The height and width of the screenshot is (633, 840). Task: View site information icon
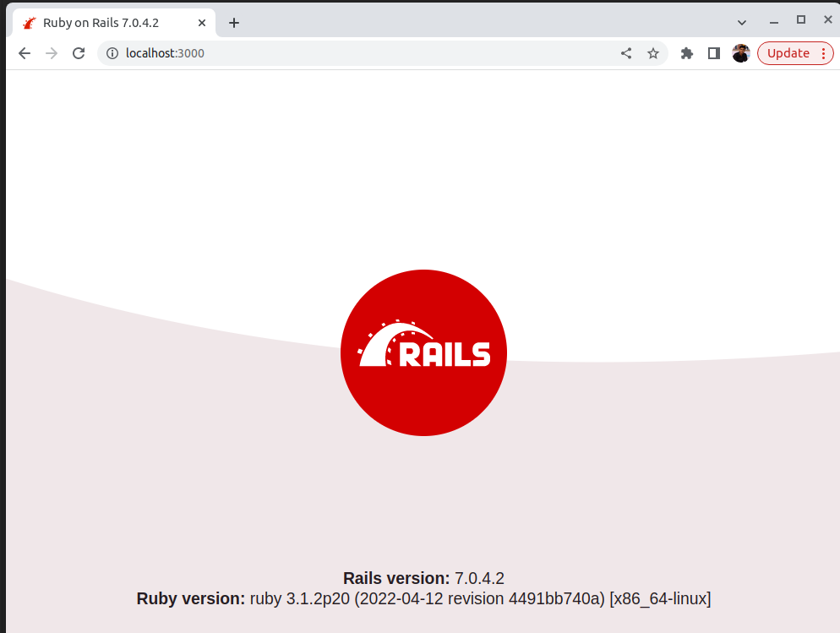click(x=112, y=53)
